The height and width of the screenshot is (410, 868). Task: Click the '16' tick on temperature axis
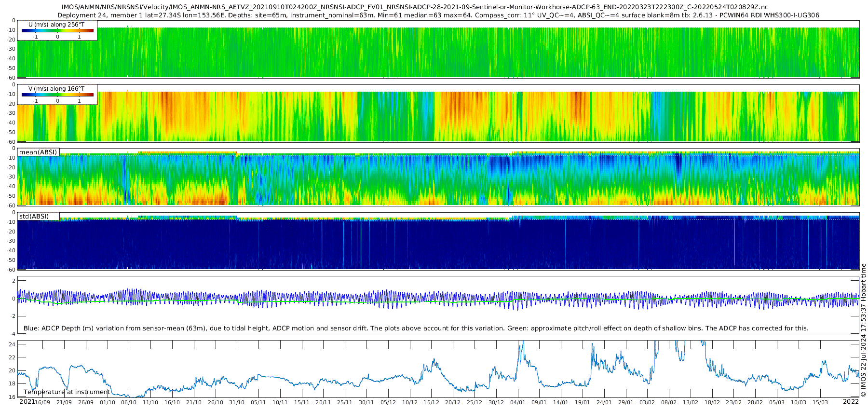(12, 397)
